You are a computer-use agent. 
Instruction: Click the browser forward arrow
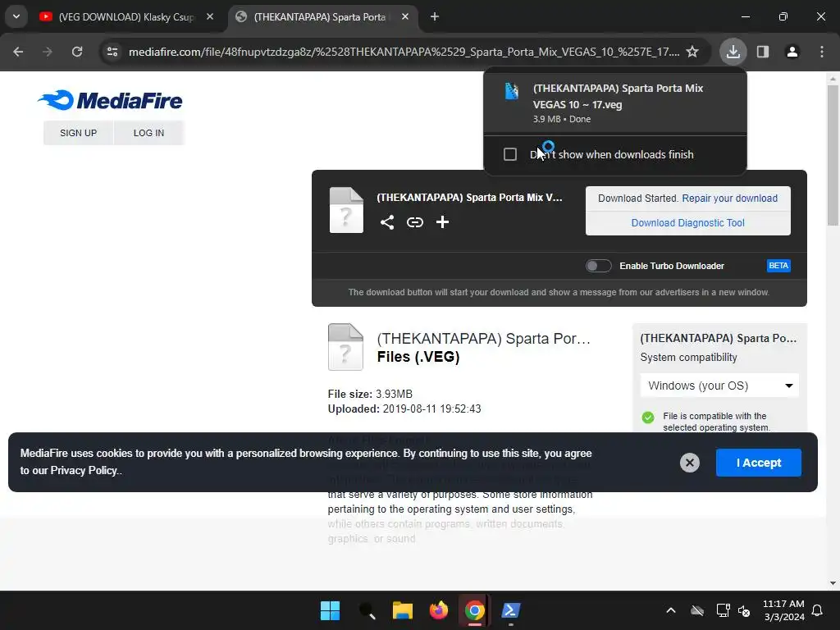coord(47,52)
